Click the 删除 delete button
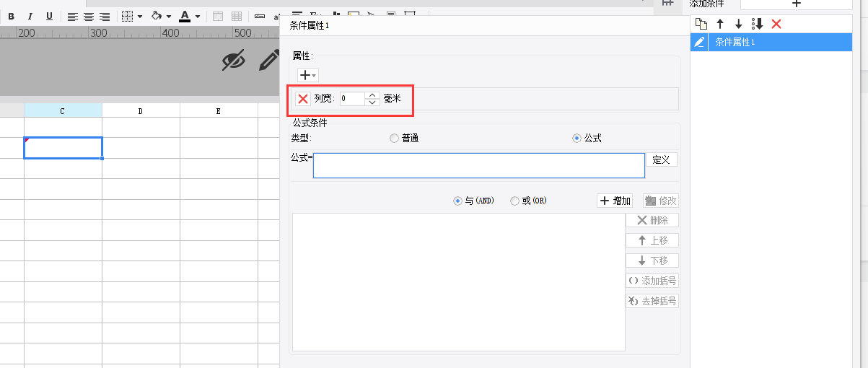Screen dimensions: 868x368 tap(652, 221)
